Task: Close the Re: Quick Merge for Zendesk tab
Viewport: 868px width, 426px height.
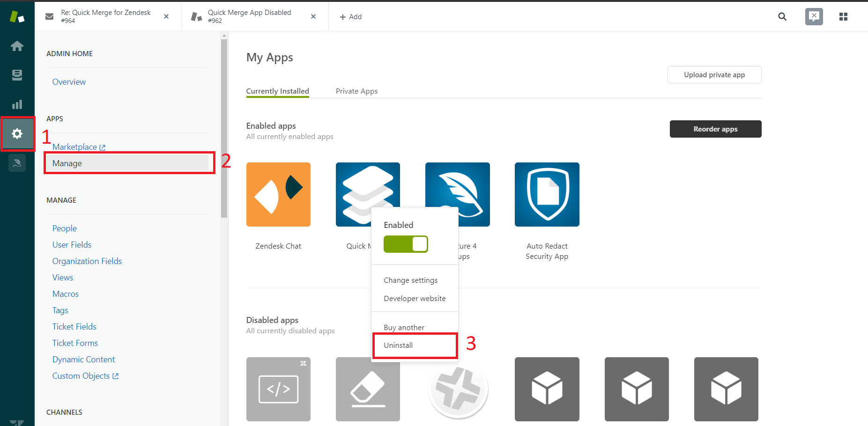Action: pos(166,16)
